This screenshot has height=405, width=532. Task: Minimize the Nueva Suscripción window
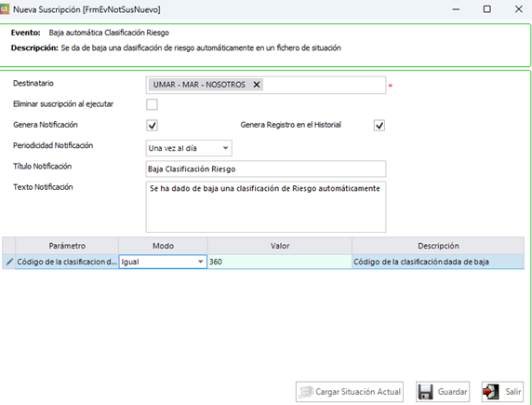tap(456, 9)
